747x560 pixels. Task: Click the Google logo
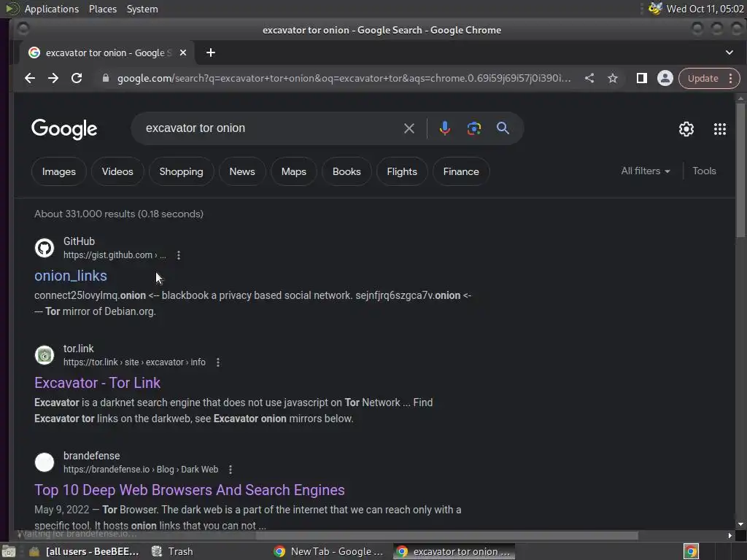click(x=64, y=129)
